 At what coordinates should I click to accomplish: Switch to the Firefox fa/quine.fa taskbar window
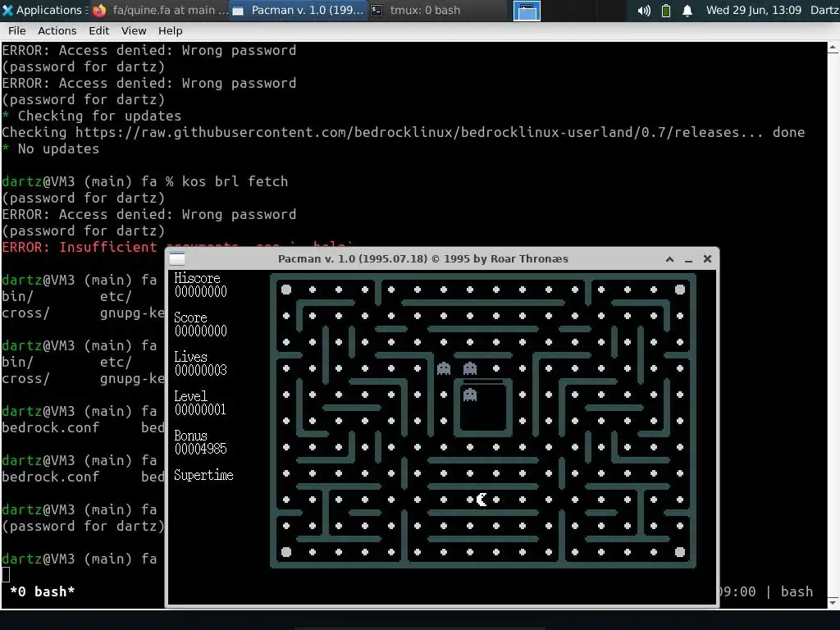coord(160,10)
